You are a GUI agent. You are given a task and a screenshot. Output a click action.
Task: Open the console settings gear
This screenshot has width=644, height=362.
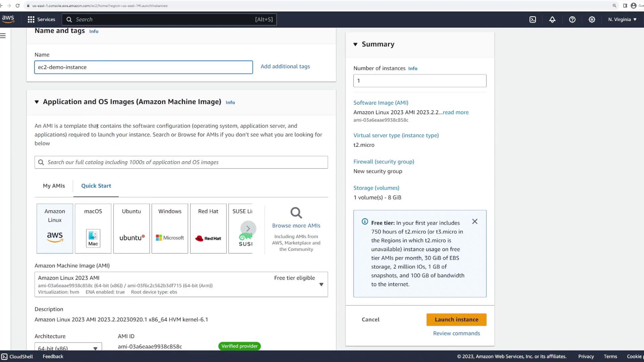[x=592, y=19]
